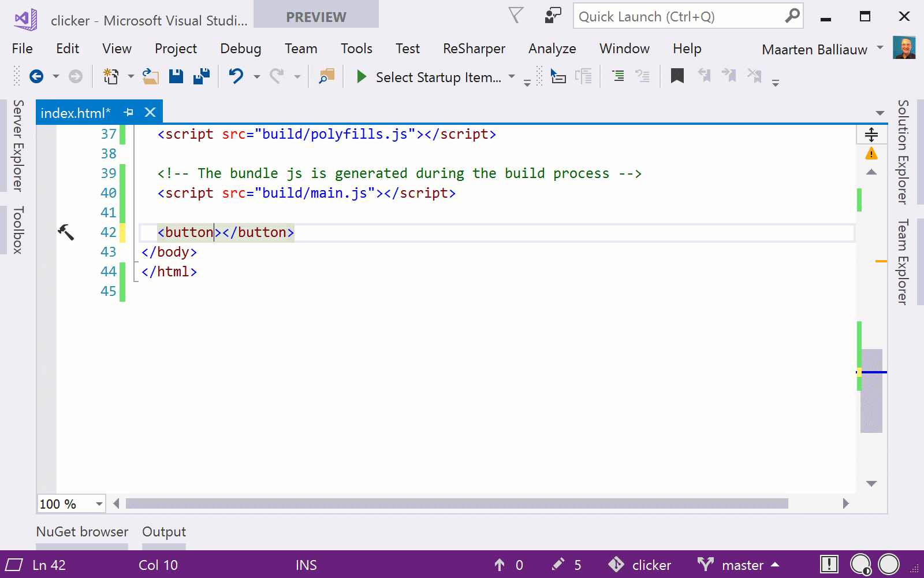Viewport: 924px width, 578px height.
Task: Run the project with the green start arrow
Action: point(361,76)
